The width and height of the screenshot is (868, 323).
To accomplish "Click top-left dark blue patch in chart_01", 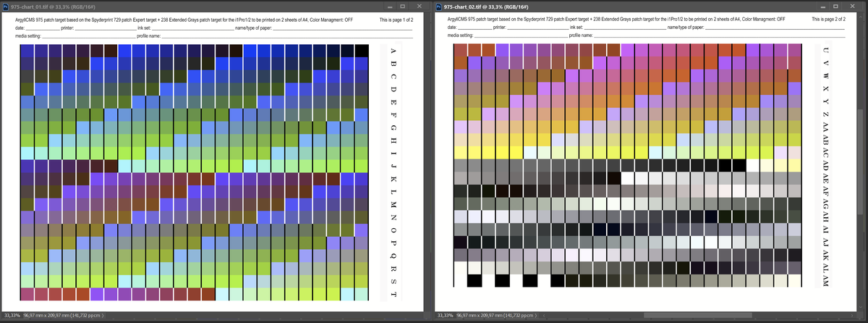I will [x=27, y=51].
